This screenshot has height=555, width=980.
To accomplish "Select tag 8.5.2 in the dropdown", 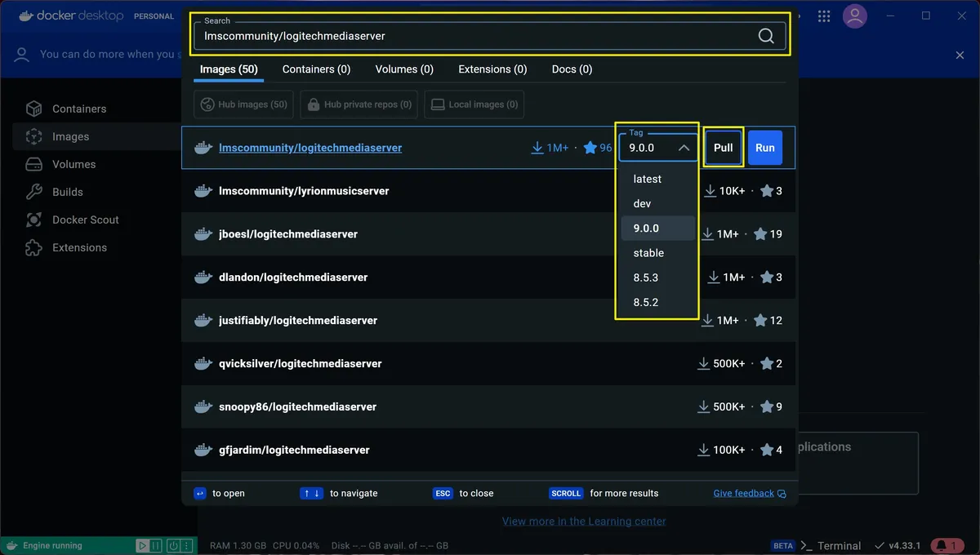I will pyautogui.click(x=658, y=302).
